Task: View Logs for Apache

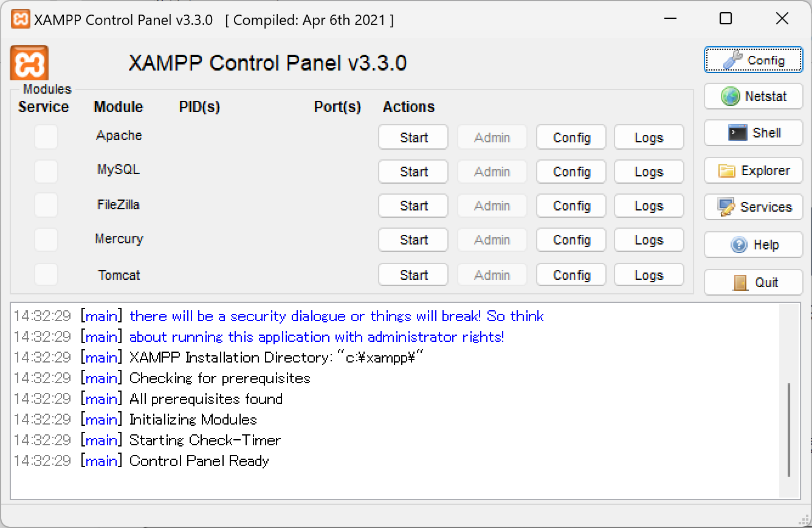Action: pyautogui.click(x=649, y=137)
